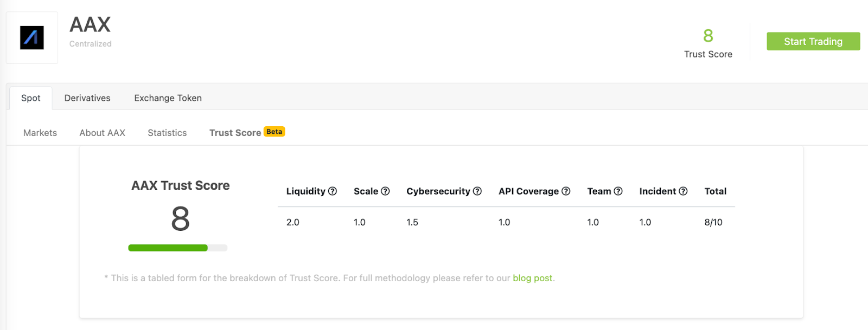The width and height of the screenshot is (868, 330).
Task: Select the Team value 1.0
Action: coord(593,222)
